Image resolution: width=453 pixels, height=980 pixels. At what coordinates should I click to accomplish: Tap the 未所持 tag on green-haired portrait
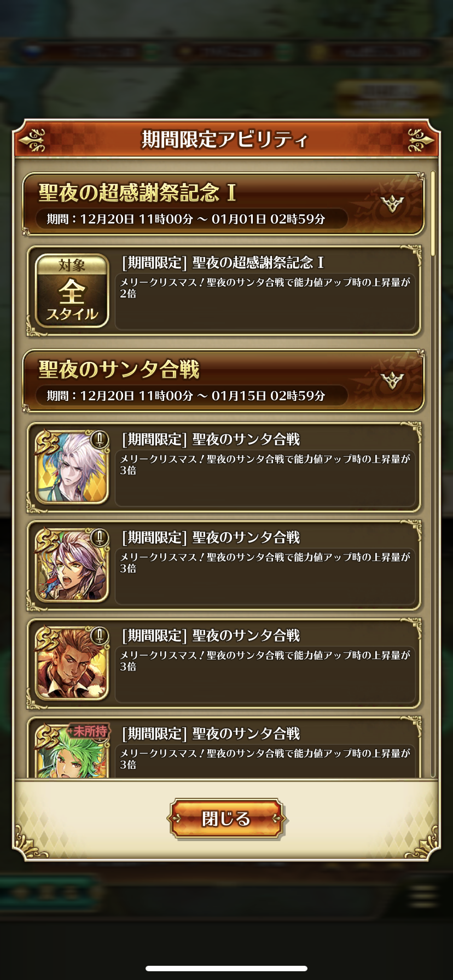click(89, 731)
